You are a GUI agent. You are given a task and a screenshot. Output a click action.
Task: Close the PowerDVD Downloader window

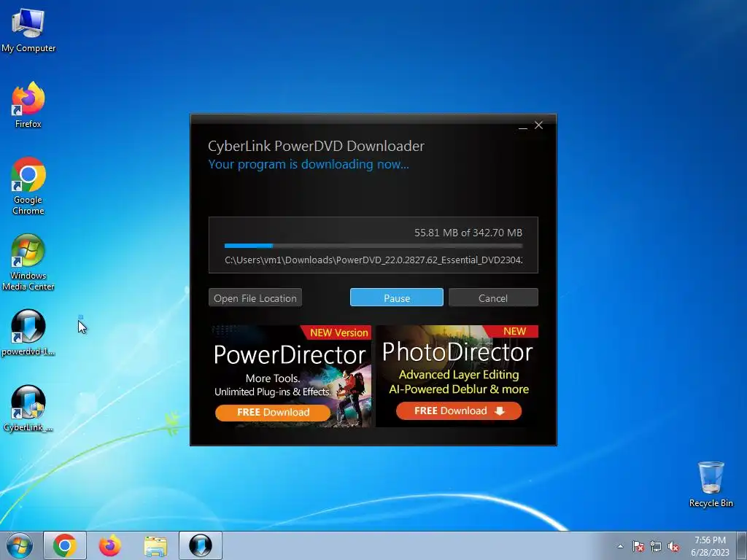click(x=539, y=125)
